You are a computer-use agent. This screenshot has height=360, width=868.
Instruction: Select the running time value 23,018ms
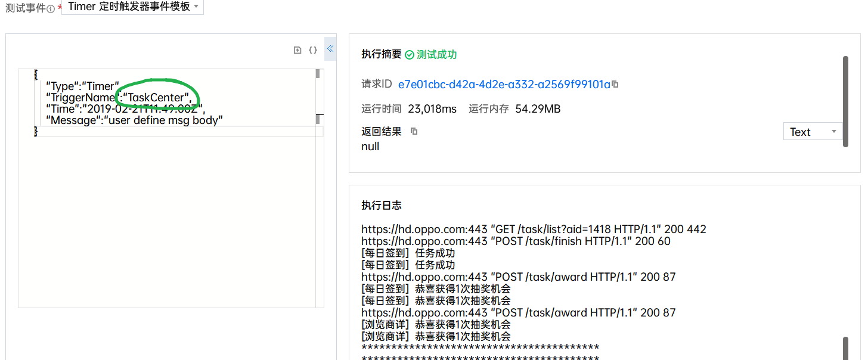click(x=432, y=108)
